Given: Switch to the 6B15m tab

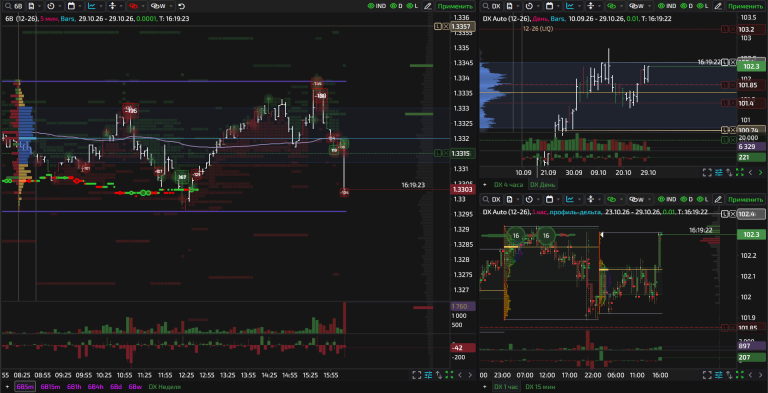Looking at the screenshot, I should (x=51, y=387).
